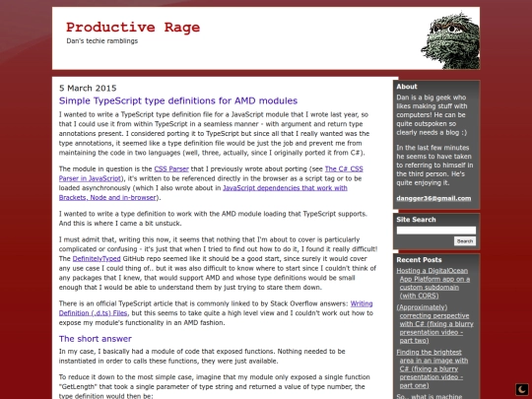Click the Oscar the Grouch header image

click(x=450, y=40)
